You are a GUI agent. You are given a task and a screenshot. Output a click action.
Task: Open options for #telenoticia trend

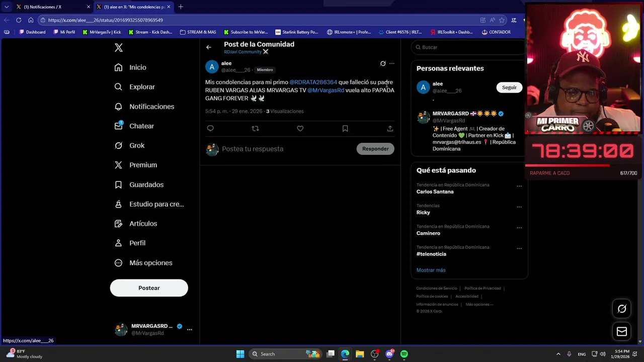click(519, 248)
